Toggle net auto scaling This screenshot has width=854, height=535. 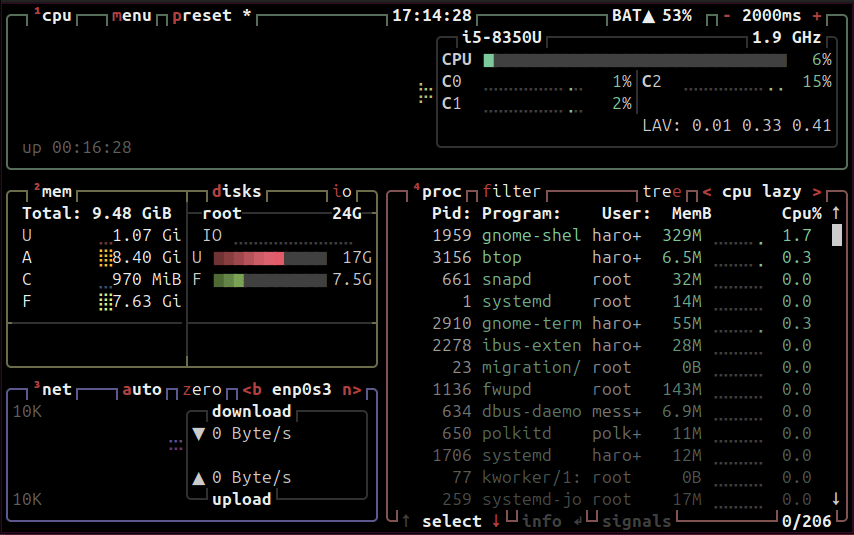(x=142, y=390)
